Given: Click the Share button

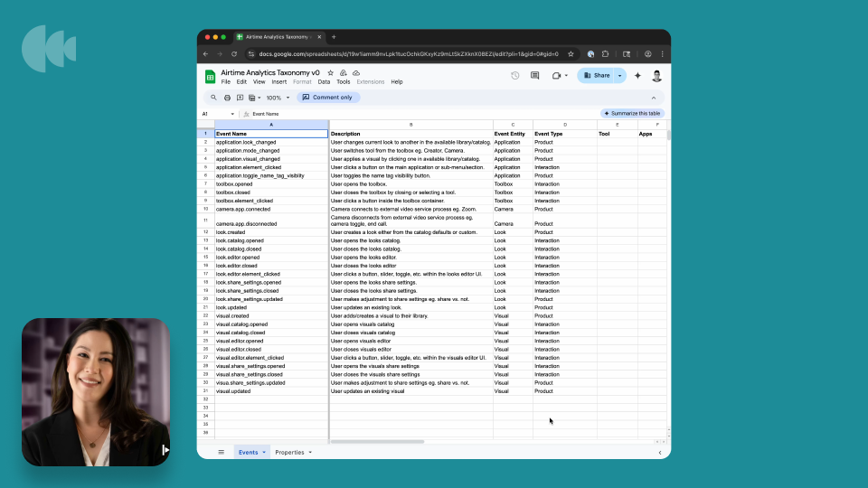Looking at the screenshot, I should (x=597, y=76).
